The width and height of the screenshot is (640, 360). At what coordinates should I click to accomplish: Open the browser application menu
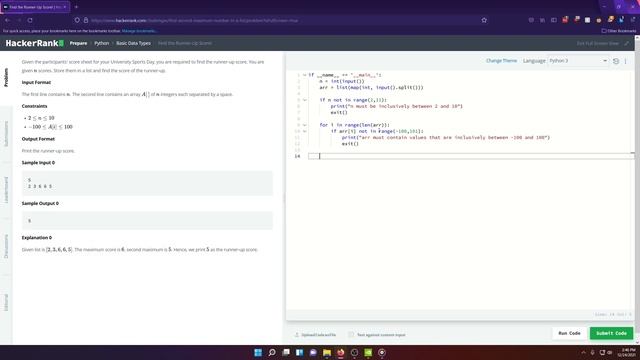click(633, 20)
